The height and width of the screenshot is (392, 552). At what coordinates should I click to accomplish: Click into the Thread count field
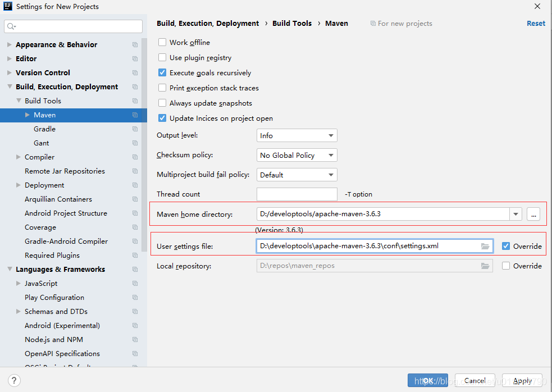tap(296, 194)
